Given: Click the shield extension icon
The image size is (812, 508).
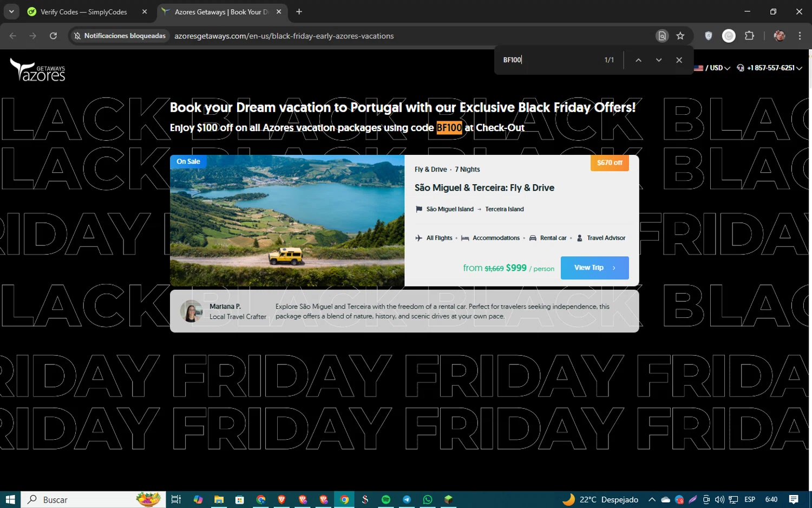Looking at the screenshot, I should click(x=709, y=36).
